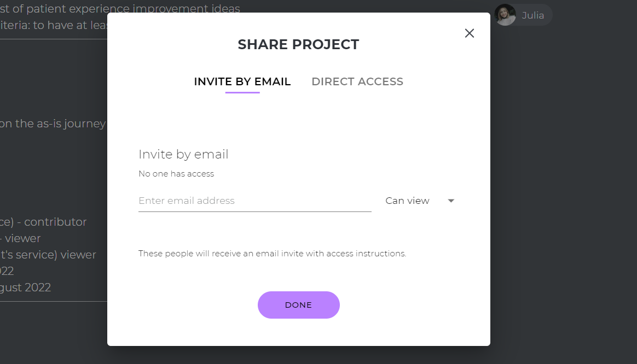Open the Can view permission dropdown
This screenshot has height=364, width=637.
(x=420, y=201)
